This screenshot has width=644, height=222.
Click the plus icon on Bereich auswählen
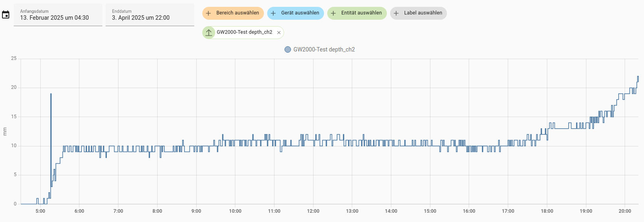coord(208,13)
